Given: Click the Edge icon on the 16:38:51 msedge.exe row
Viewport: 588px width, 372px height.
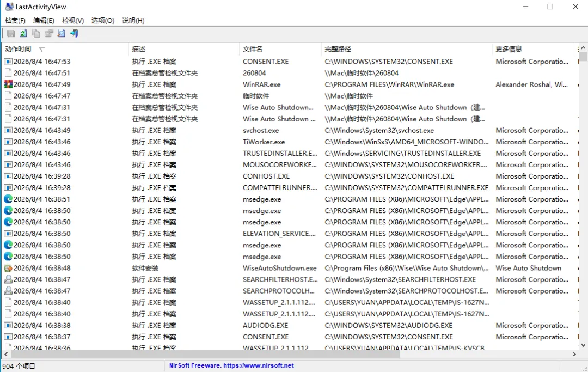Looking at the screenshot, I should pos(8,199).
